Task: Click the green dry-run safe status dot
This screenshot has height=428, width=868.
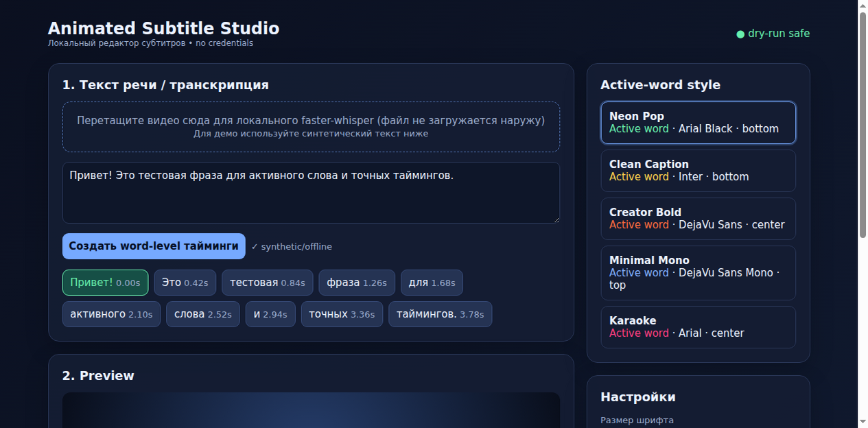Action: (740, 34)
